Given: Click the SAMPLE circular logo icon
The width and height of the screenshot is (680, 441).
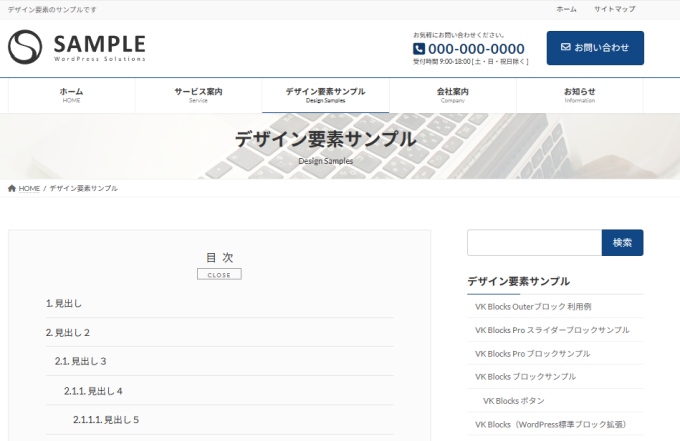Looking at the screenshot, I should 26,47.
